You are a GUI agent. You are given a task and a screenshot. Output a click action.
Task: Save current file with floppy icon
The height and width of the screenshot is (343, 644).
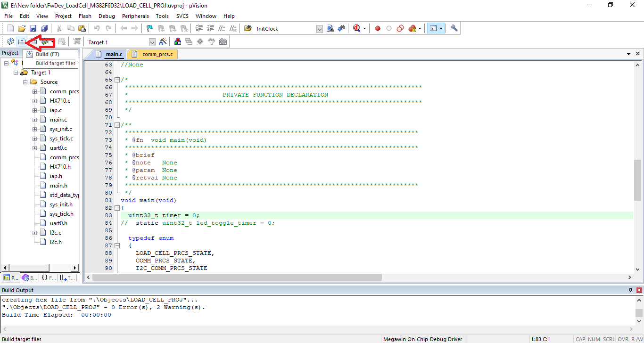point(33,28)
